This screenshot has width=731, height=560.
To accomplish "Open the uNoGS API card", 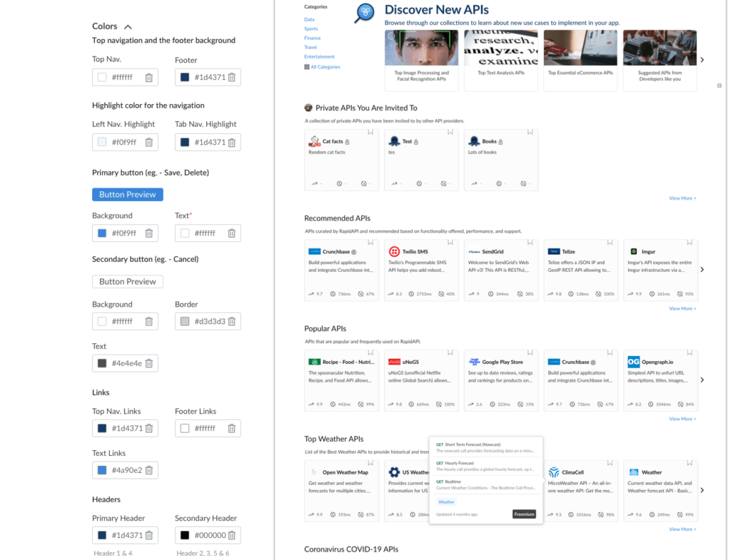I will (421, 381).
